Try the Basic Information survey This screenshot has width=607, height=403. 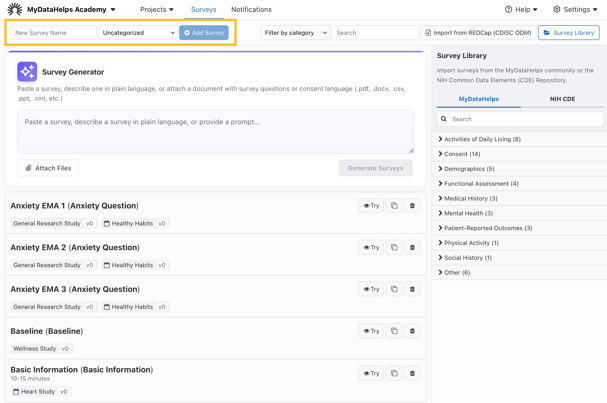pos(371,374)
